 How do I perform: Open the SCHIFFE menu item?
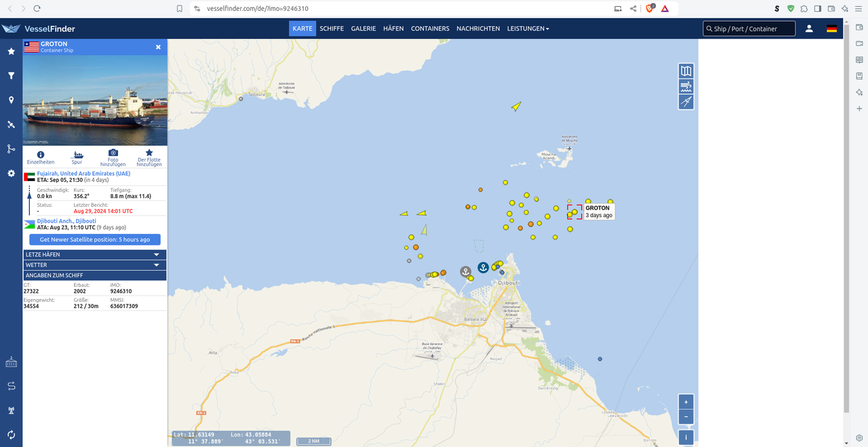coord(332,28)
